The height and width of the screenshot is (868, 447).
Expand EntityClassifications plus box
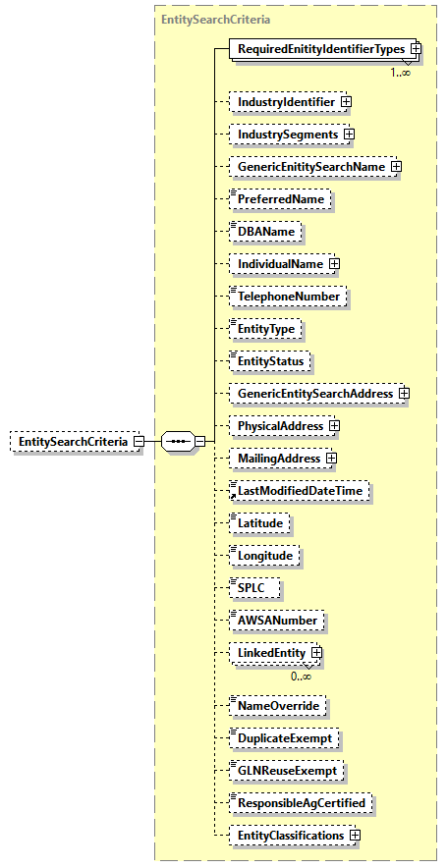pyautogui.click(x=355, y=836)
